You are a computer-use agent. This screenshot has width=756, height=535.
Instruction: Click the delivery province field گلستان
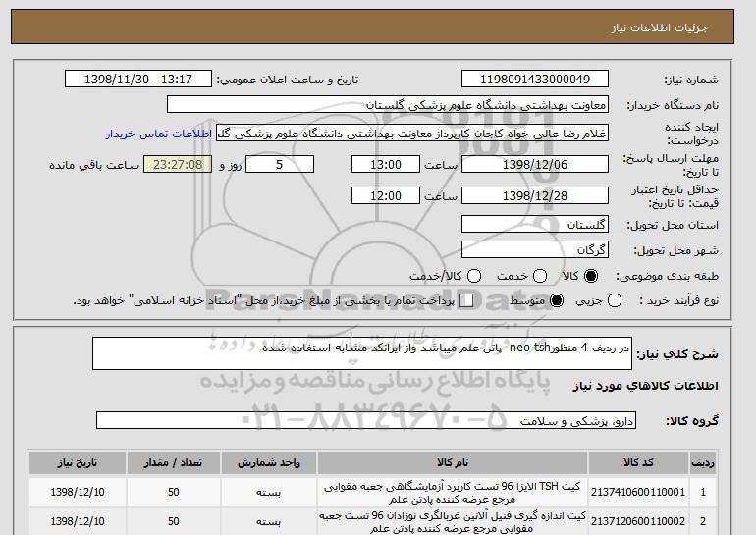(x=535, y=225)
